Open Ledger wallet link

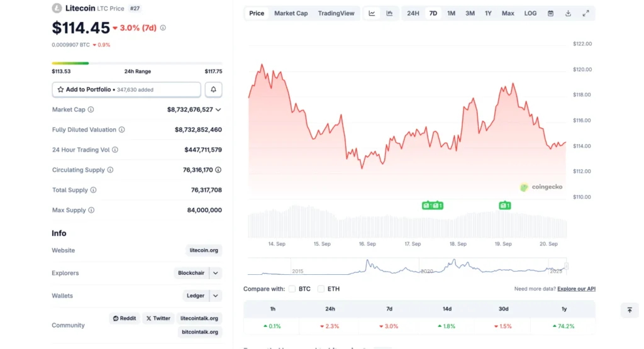point(196,296)
